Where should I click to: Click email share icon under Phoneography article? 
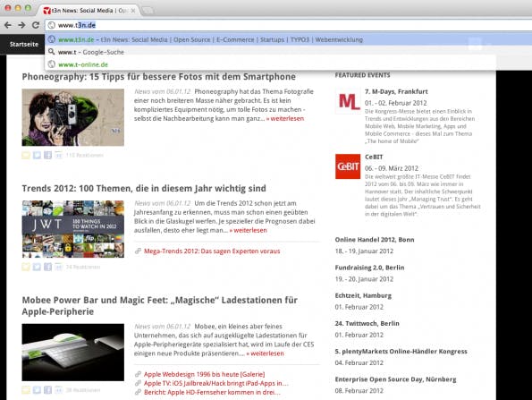click(26, 155)
